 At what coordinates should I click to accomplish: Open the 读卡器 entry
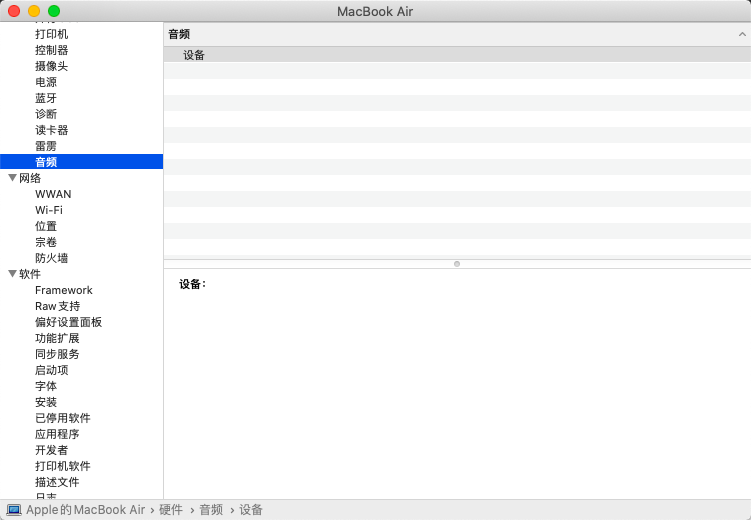pos(51,130)
